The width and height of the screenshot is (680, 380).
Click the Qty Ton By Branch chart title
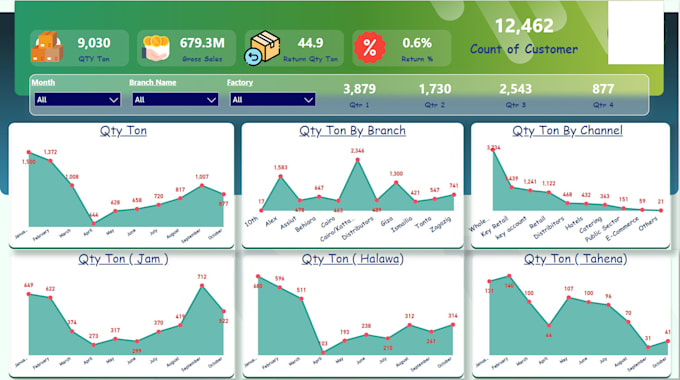[x=353, y=131]
